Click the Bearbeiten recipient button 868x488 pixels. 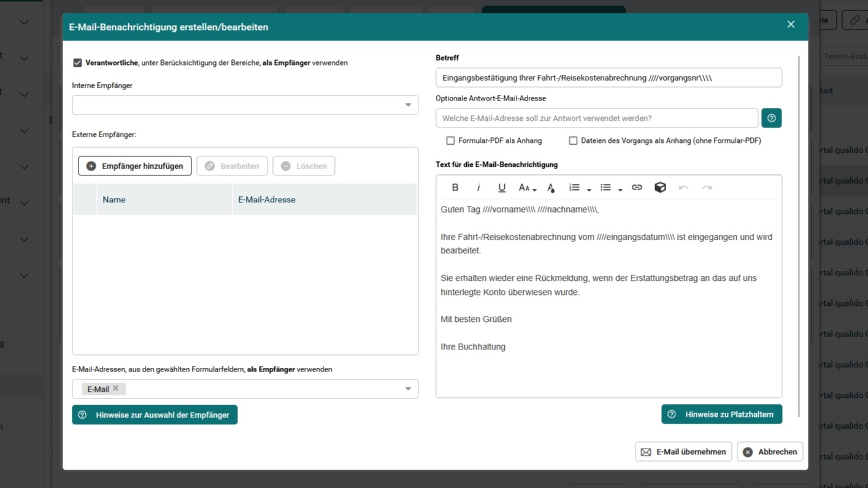coord(232,166)
